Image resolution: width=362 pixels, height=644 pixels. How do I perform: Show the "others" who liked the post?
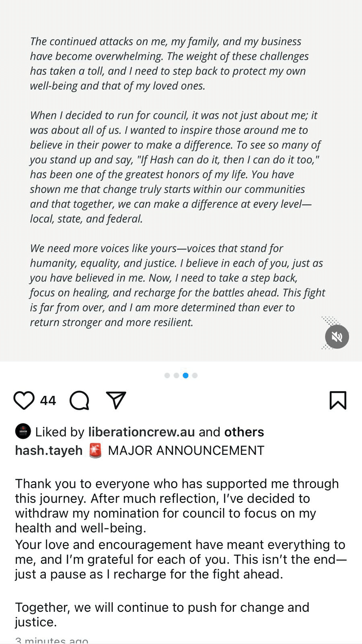click(244, 432)
